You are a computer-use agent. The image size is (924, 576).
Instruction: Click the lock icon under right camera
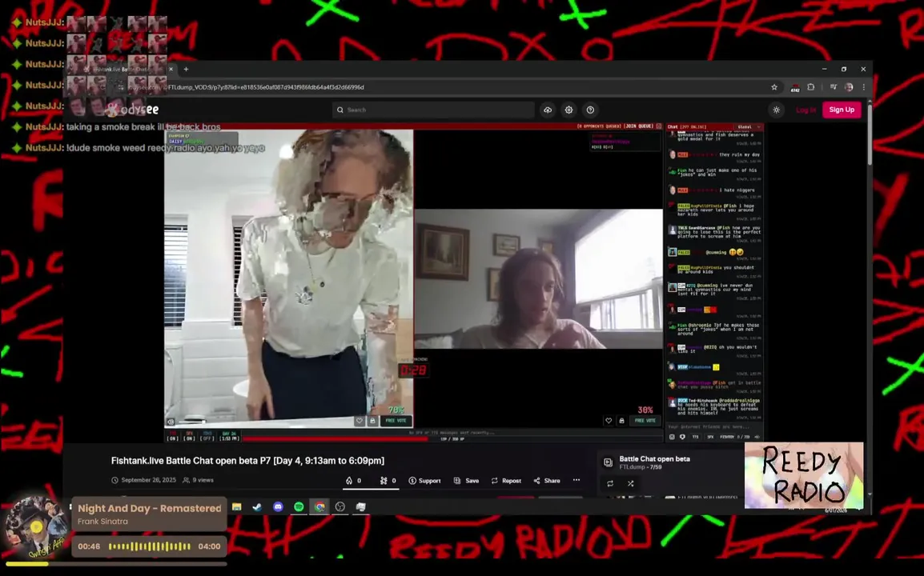pyautogui.click(x=621, y=421)
